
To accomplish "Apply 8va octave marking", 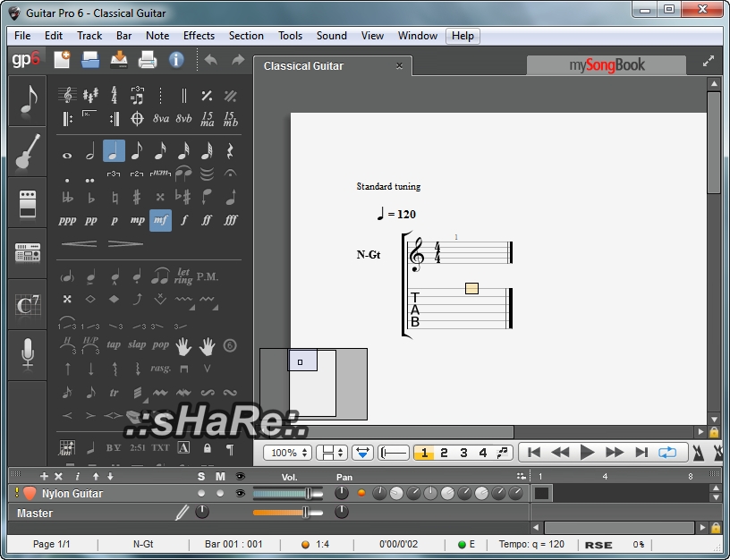I will [x=161, y=118].
